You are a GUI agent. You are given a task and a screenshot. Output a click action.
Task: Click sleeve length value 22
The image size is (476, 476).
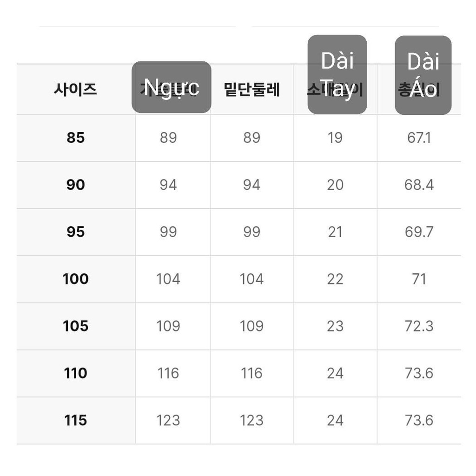[335, 279]
